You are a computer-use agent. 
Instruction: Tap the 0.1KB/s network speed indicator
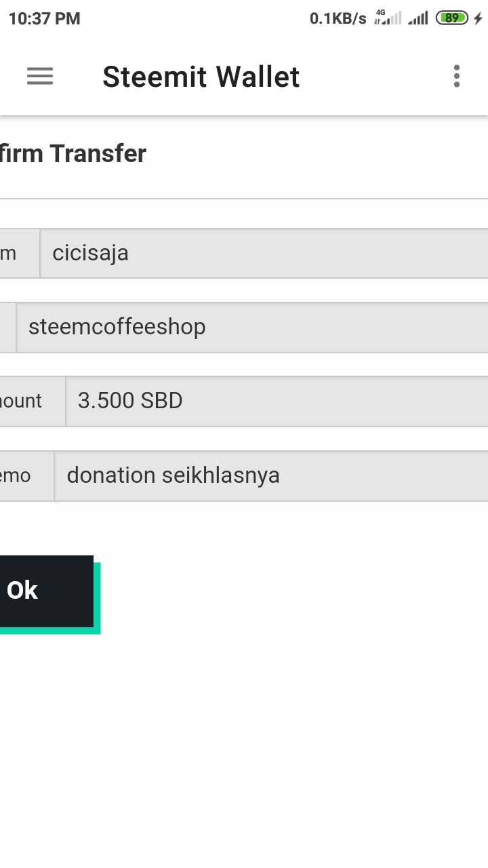coord(338,18)
